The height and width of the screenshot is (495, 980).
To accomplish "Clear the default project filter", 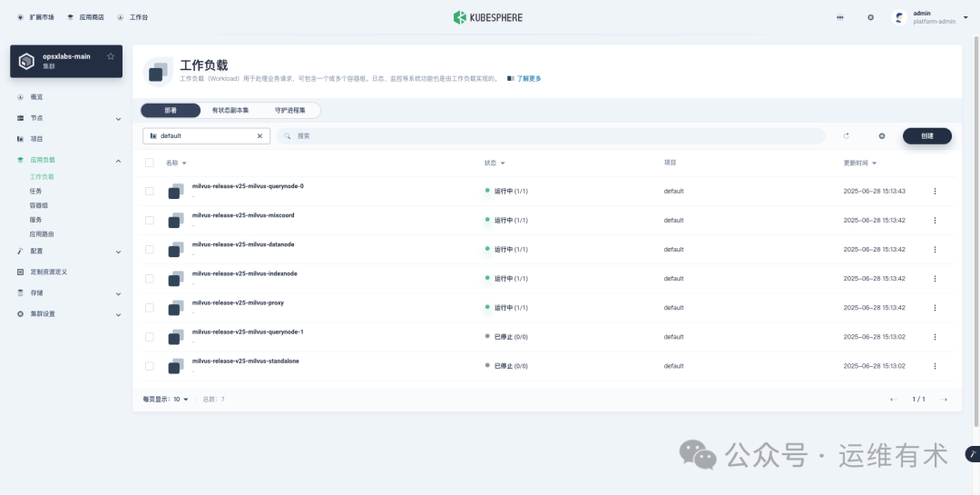I will 260,136.
